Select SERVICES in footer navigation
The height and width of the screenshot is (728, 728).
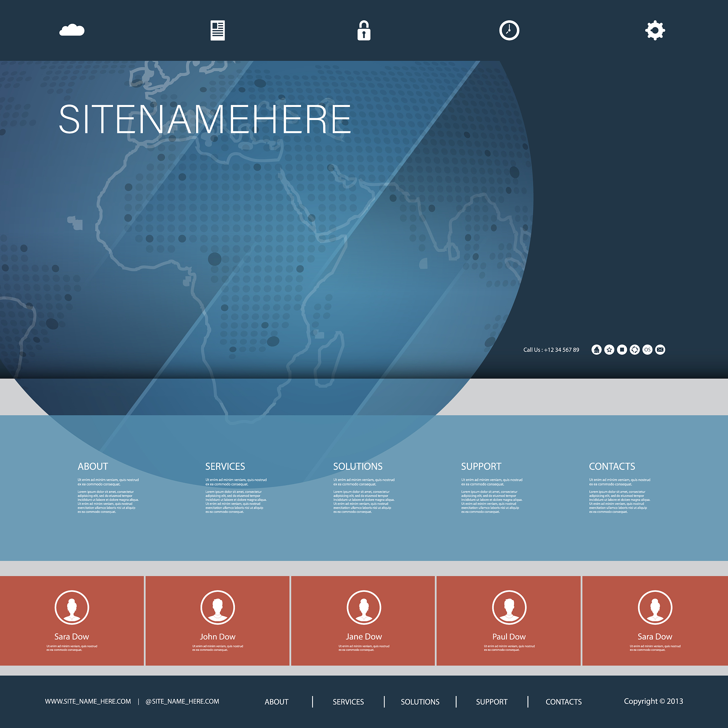[x=348, y=702]
